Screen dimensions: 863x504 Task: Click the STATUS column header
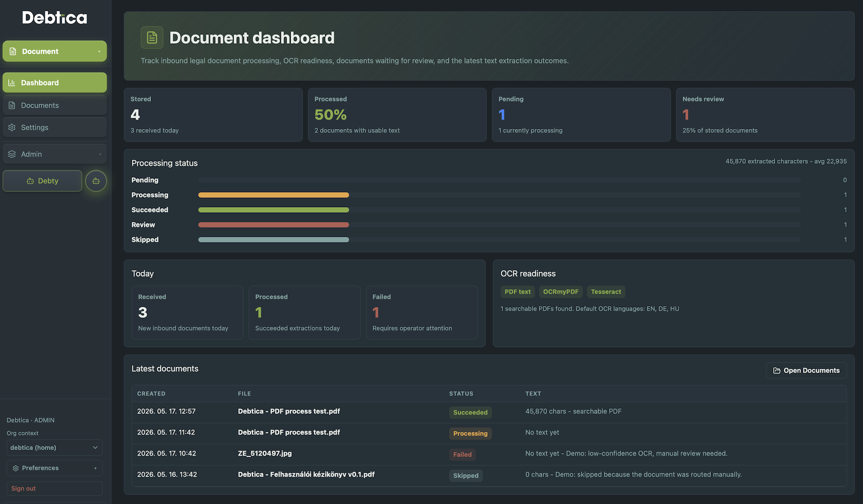tap(461, 394)
